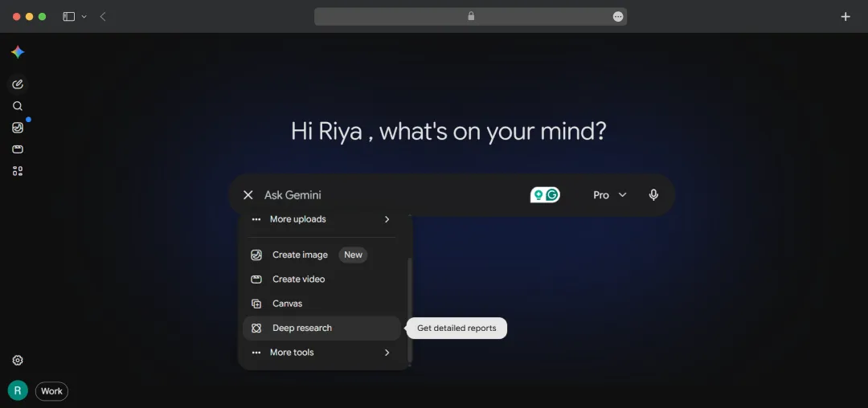The image size is (868, 408).
Task: Click the More uploads ellipsis icon
Action: pos(256,219)
